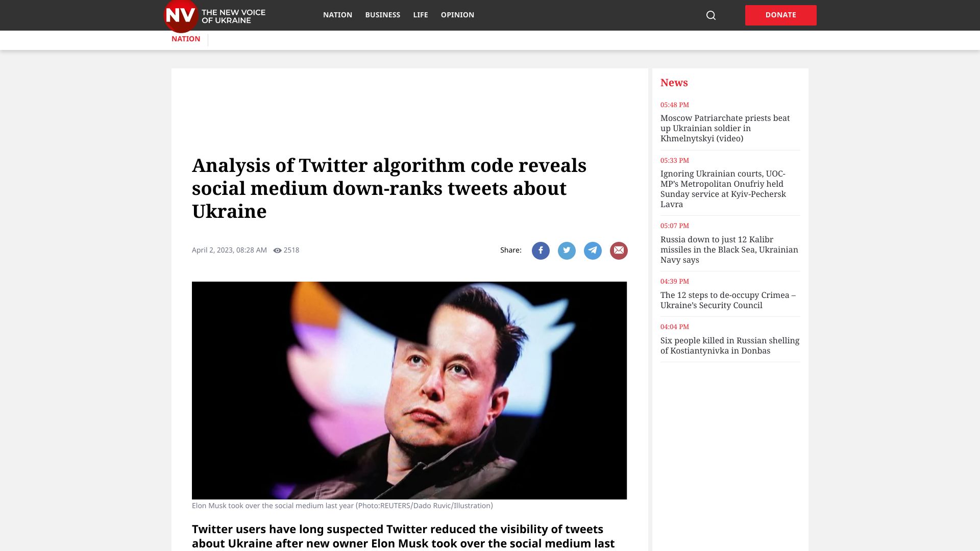Open Russia down to 12 Kalibr missiles story
Screen dimensions: 980x551
pos(729,249)
